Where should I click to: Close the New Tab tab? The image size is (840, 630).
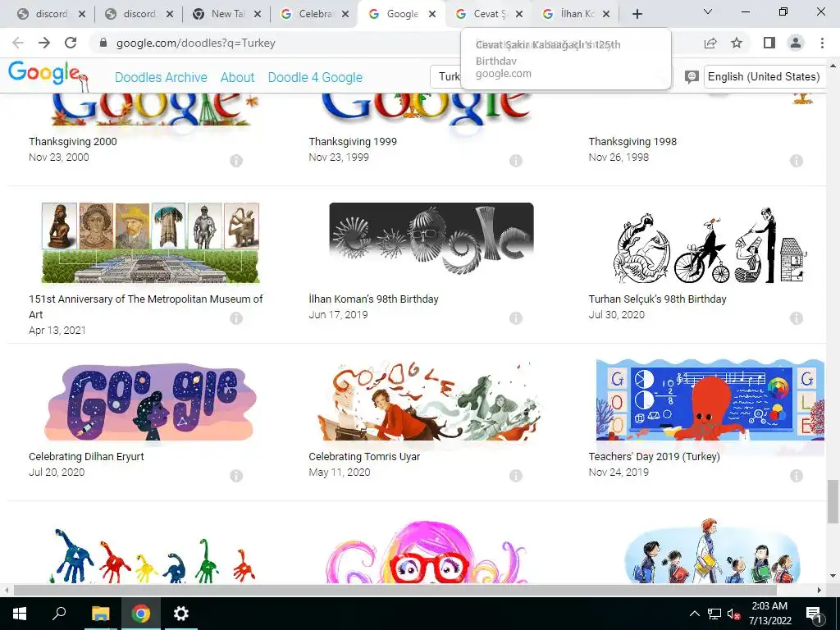pos(257,15)
